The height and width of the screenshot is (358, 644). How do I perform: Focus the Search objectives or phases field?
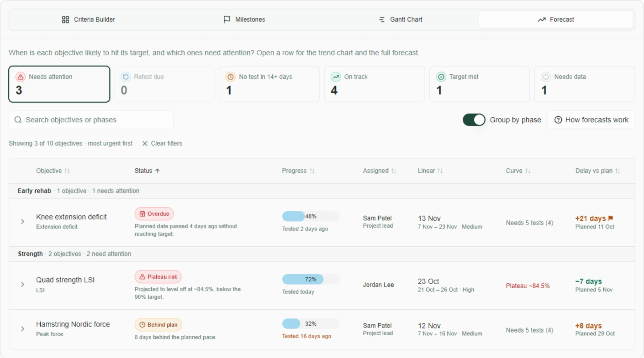point(91,120)
